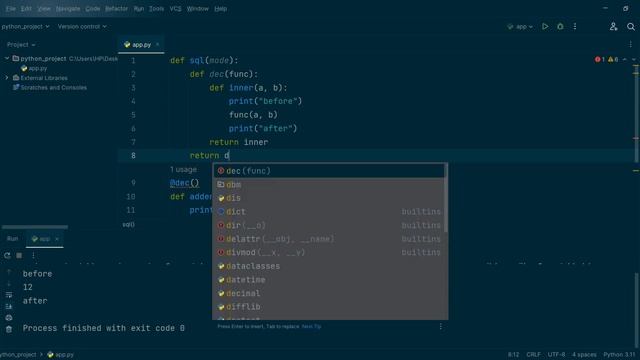Go to previous highlighted problem arrow
Screen dimensions: 640x360
click(x=624, y=60)
